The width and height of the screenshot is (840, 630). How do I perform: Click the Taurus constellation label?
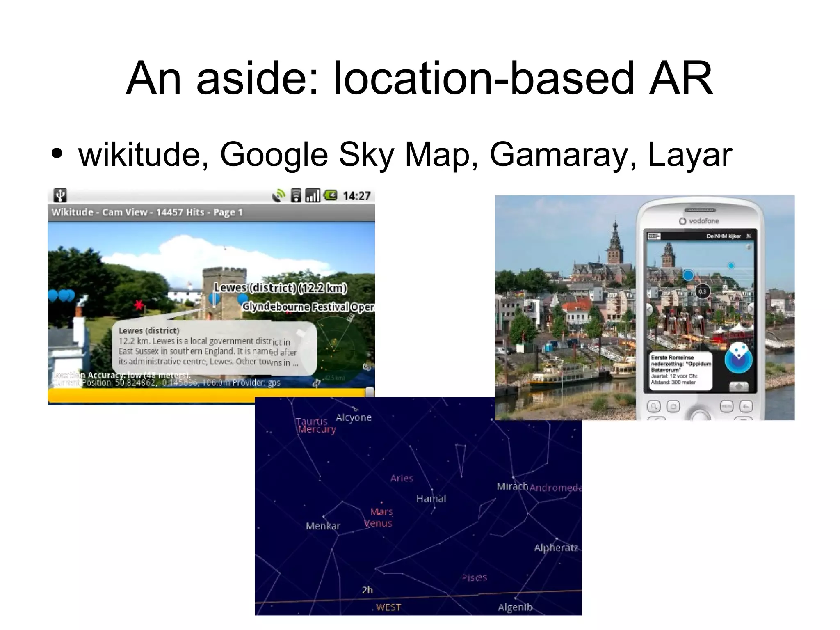pos(312,421)
